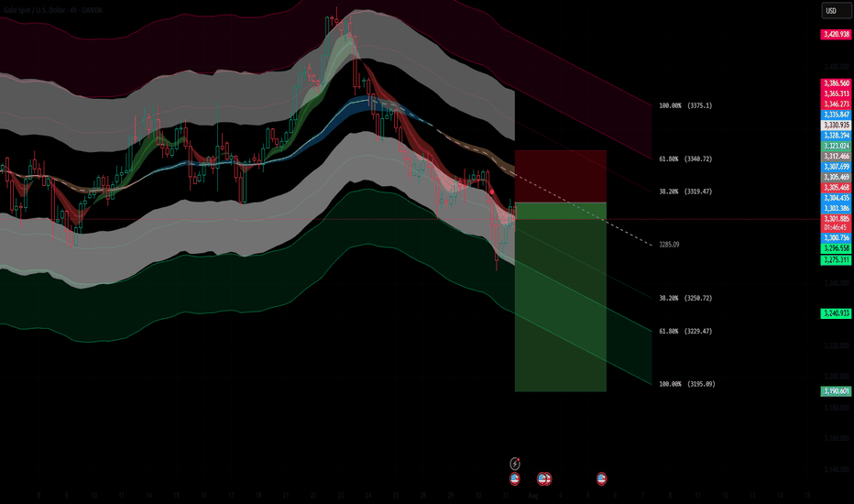Click the 3,420.938 price label
This screenshot has height=504, width=854.
coord(836,34)
